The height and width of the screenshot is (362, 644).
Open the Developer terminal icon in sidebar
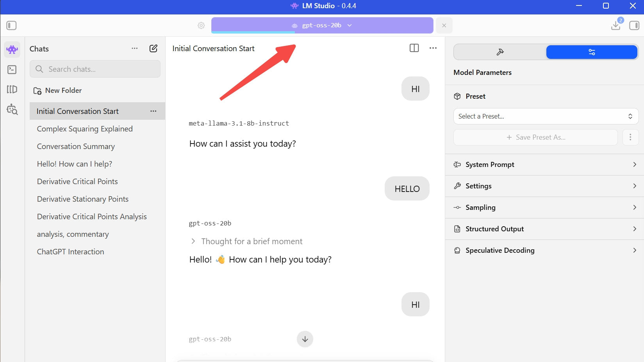click(12, 69)
